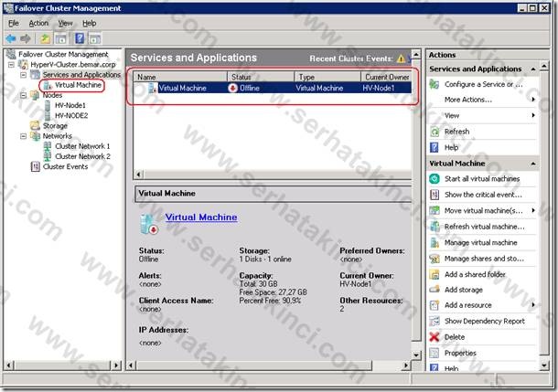
Task: Click the center pane scroll-up arrow
Action: point(416,55)
